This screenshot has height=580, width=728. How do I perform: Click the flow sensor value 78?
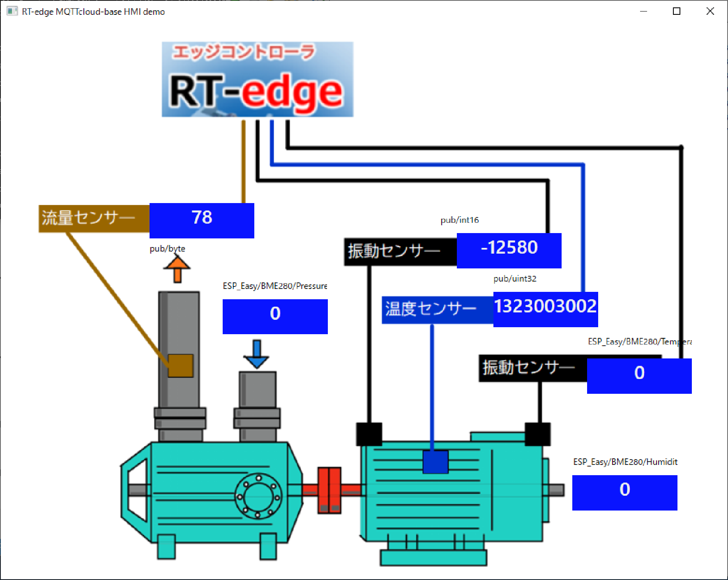(202, 220)
